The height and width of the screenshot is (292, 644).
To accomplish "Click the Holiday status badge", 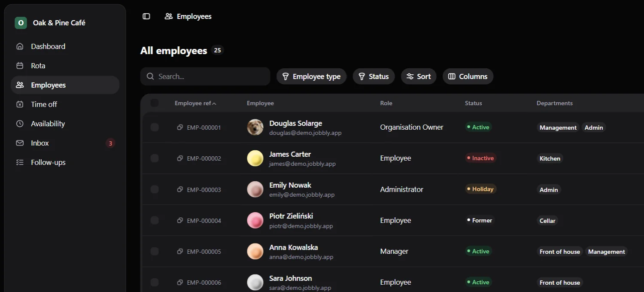I will (x=481, y=189).
